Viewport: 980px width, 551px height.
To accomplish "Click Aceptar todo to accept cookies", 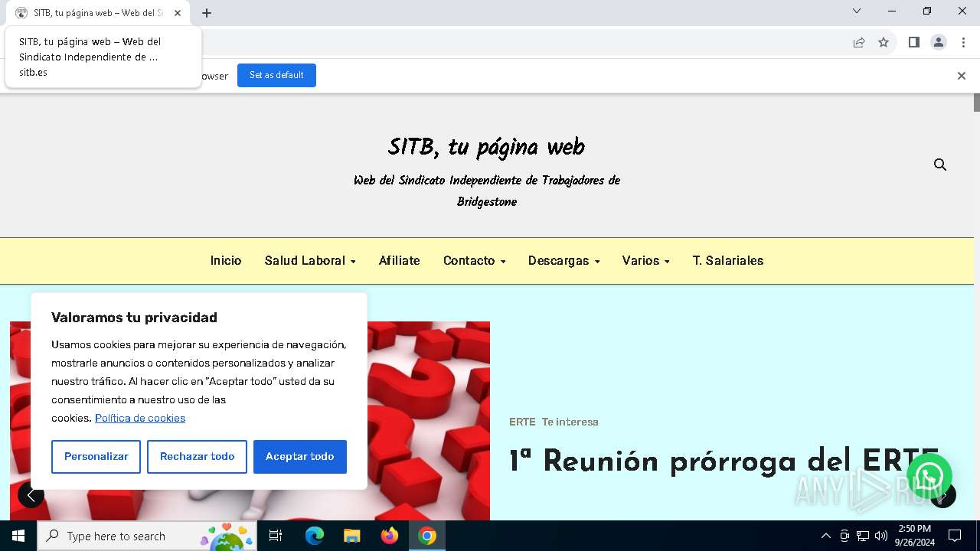I will [300, 457].
